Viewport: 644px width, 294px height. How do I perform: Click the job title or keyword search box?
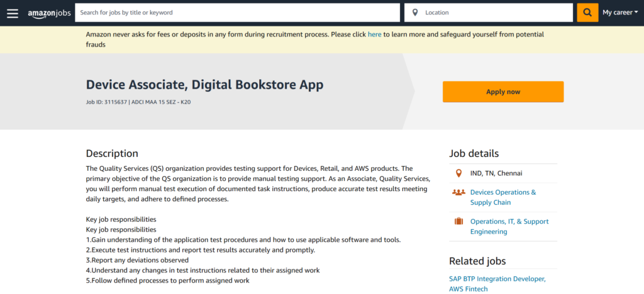coord(238,13)
